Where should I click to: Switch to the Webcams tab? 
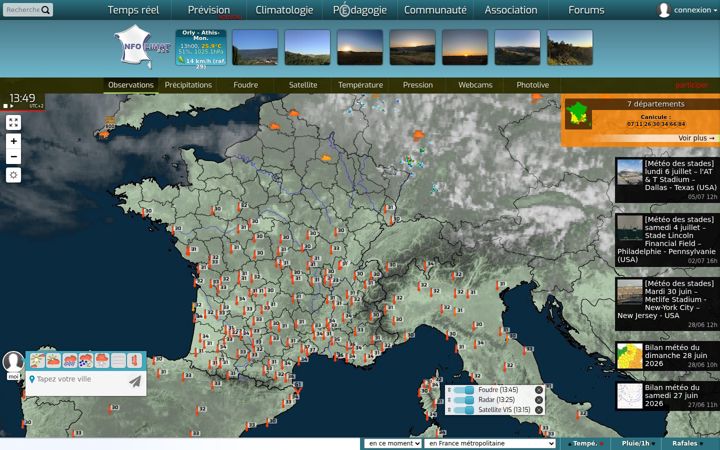click(x=475, y=85)
